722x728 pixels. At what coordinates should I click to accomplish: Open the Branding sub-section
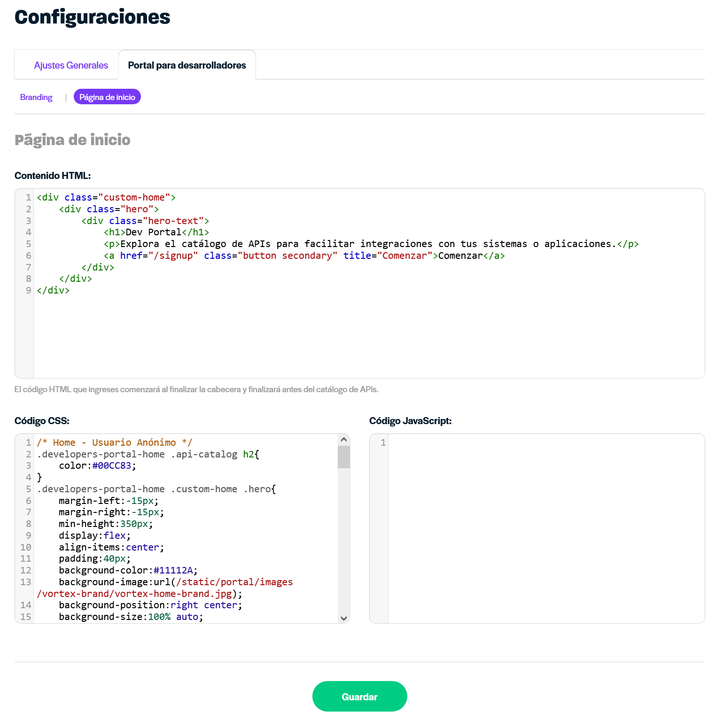pos(36,97)
